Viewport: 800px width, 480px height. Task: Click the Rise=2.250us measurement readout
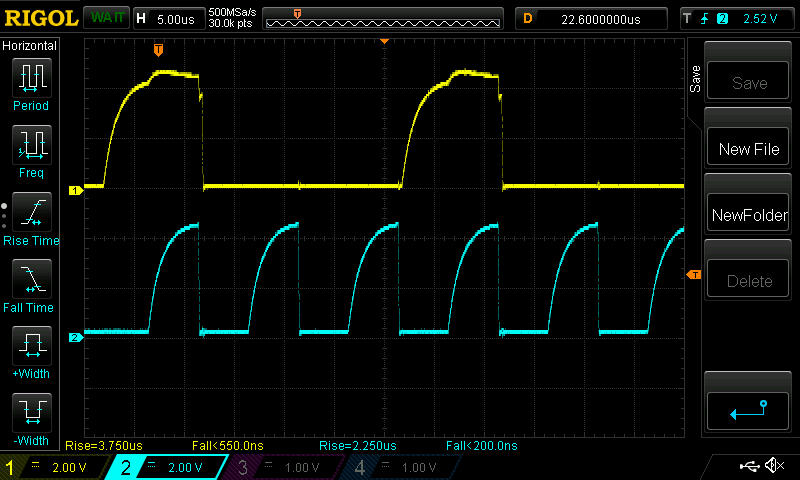point(358,446)
